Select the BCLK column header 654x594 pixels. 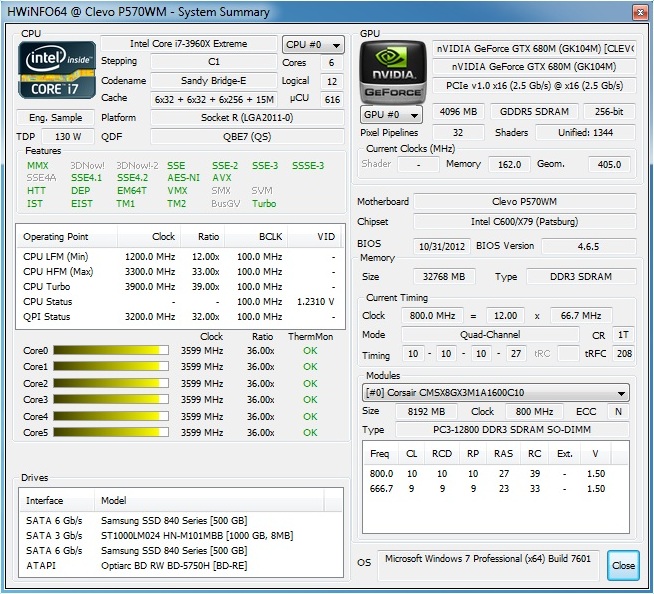(x=256, y=237)
